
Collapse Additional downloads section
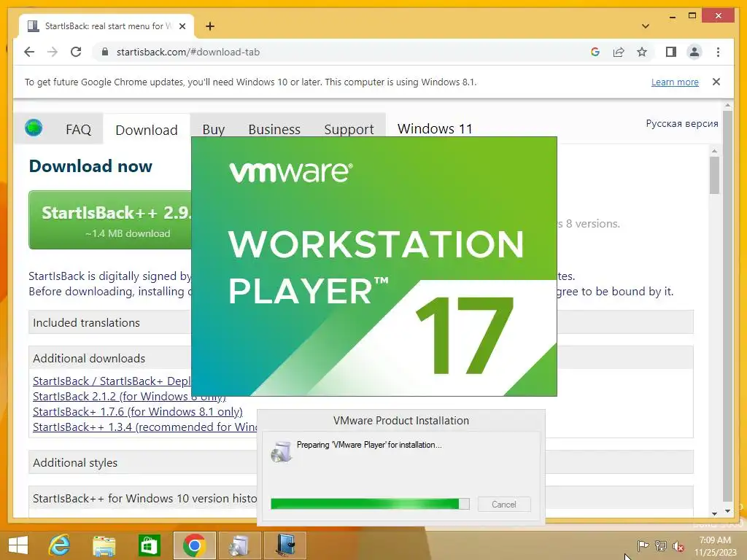tap(111, 358)
